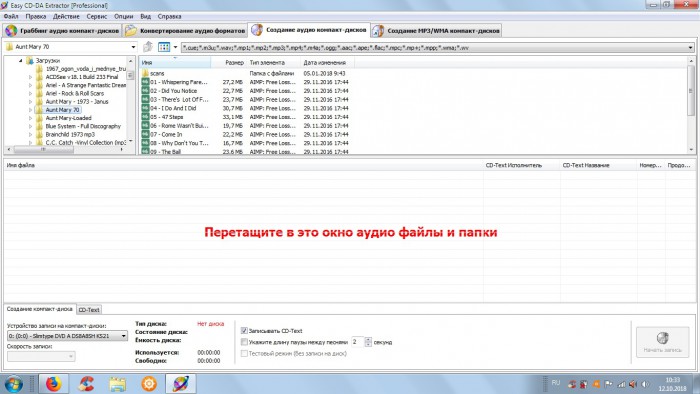This screenshot has width=700, height=394.
Task: Toggle the test mode checkbox
Action: 244,353
